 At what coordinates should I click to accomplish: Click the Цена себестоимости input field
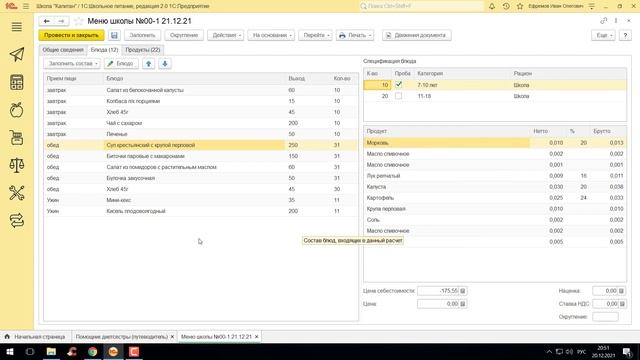tap(438, 291)
